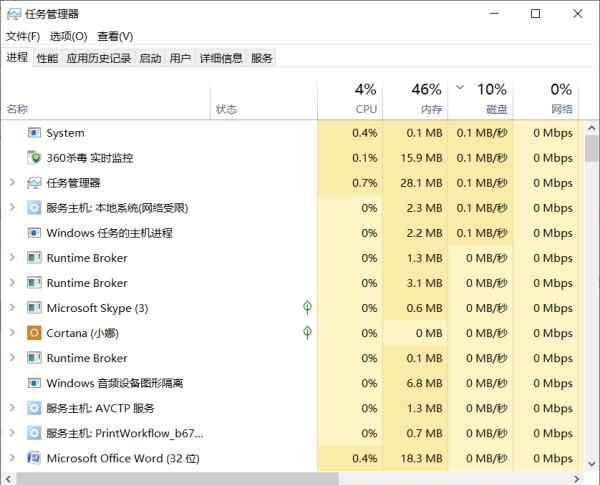
Task: Click the 360杀毒 实时监控 shield icon
Action: pos(34,158)
